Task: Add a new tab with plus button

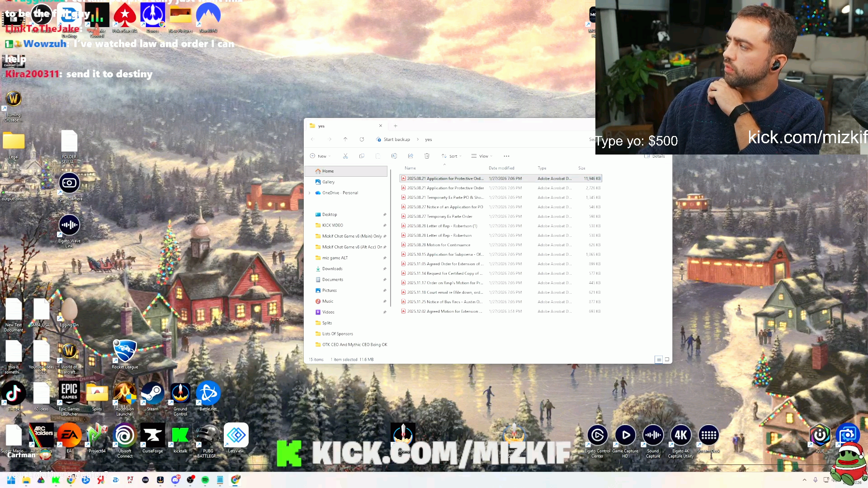Action: pos(396,126)
